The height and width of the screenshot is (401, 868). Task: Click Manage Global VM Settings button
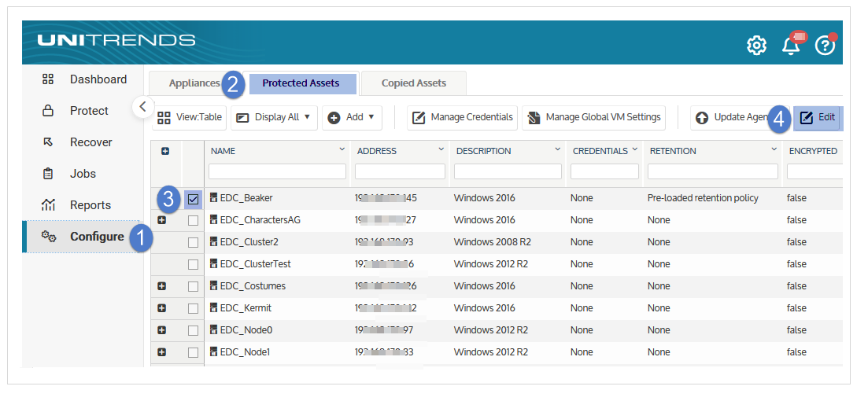pos(593,117)
